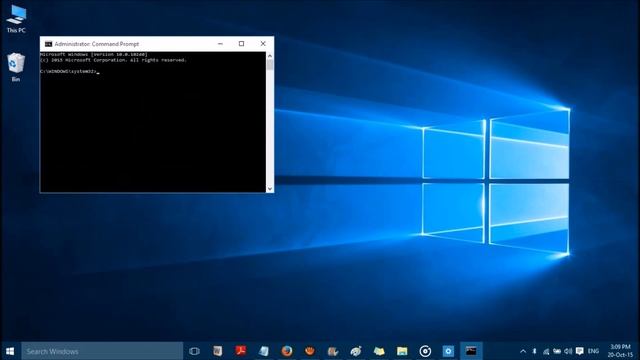This screenshot has height=360, width=640.
Task: Launch Adobe Acrobat Reader from taskbar
Action: coord(240,351)
